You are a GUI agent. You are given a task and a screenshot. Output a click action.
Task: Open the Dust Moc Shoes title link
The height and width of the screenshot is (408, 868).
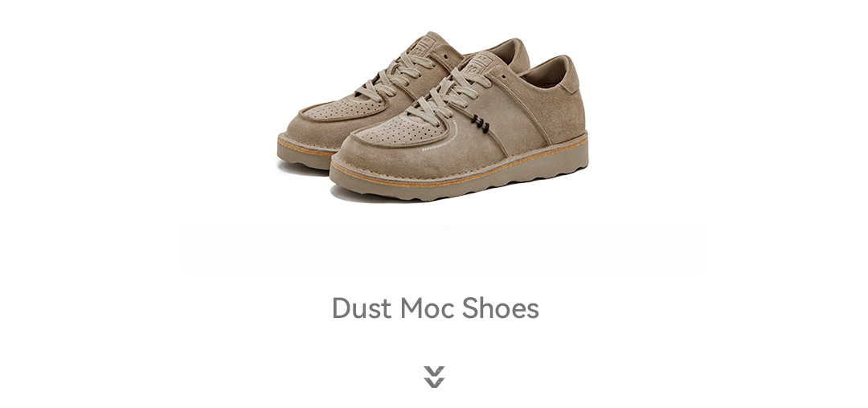click(435, 308)
